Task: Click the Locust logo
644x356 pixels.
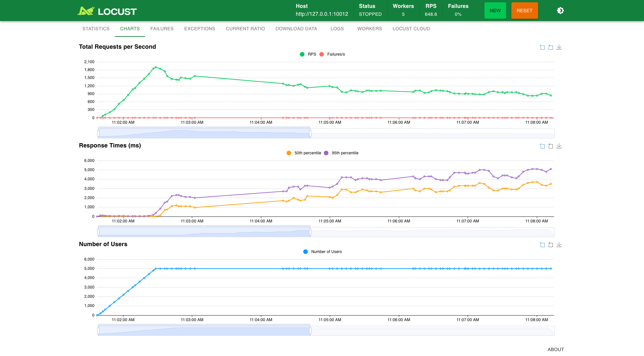Action: (x=107, y=11)
